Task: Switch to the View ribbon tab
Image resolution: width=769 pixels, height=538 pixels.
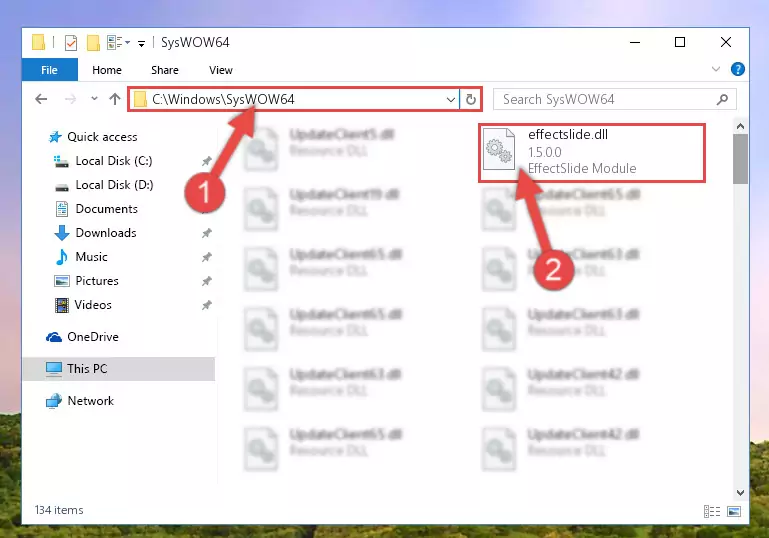Action: coord(221,70)
